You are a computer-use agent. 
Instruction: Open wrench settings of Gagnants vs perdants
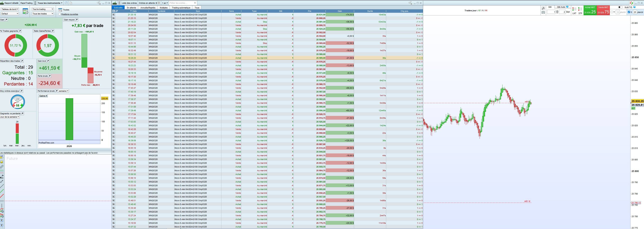[x=22, y=113]
